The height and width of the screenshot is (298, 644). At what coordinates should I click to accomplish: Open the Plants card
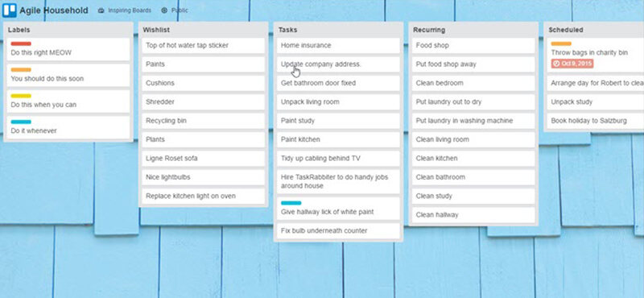[x=204, y=140]
